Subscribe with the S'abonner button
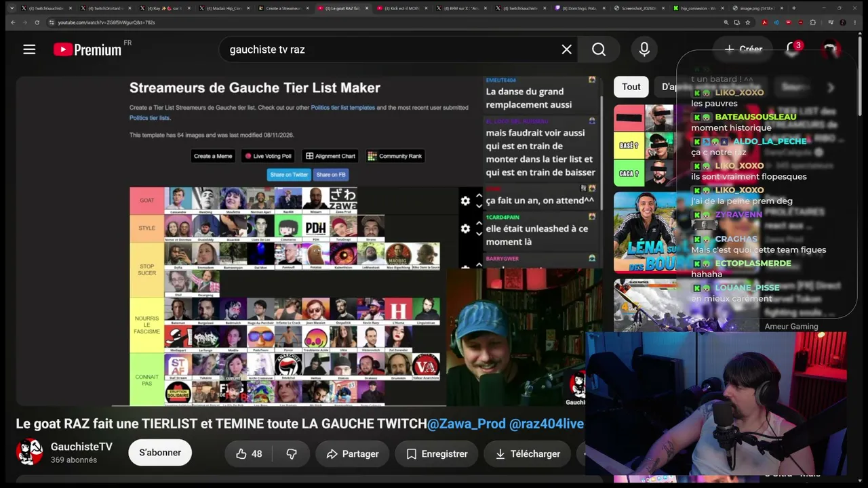The height and width of the screenshot is (488, 868). pos(160,453)
